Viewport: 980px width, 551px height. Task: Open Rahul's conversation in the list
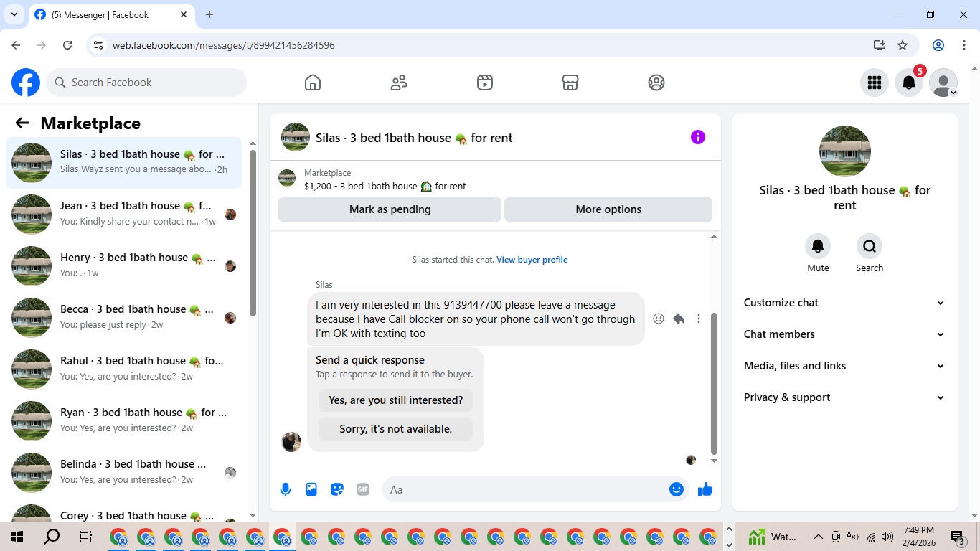pos(123,369)
